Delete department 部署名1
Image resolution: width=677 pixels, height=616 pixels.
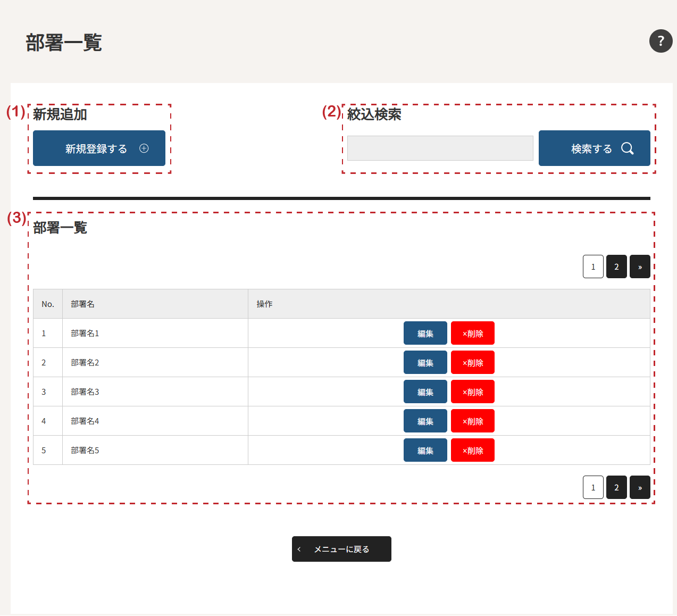pyautogui.click(x=472, y=334)
